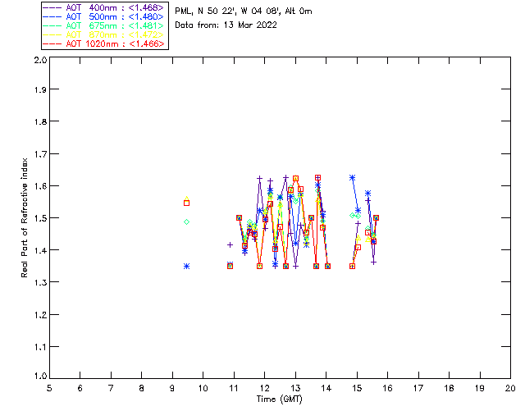525x420 pixels.
Task: Click the x-axis tick label 15
Action: point(357,388)
